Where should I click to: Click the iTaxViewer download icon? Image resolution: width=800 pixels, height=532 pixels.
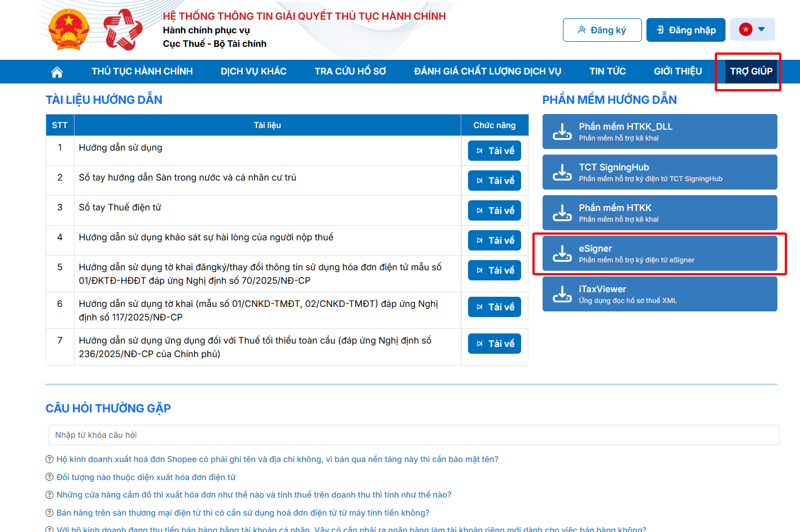click(562, 294)
